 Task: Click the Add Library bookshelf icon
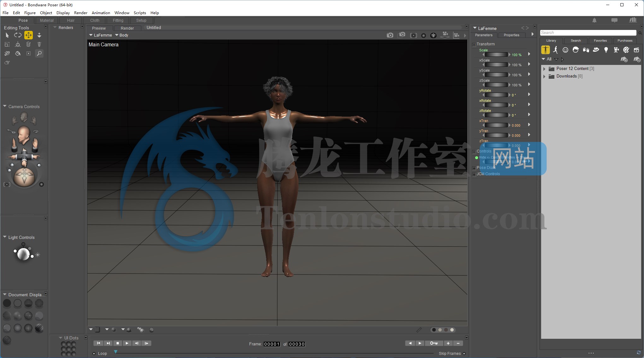click(624, 59)
